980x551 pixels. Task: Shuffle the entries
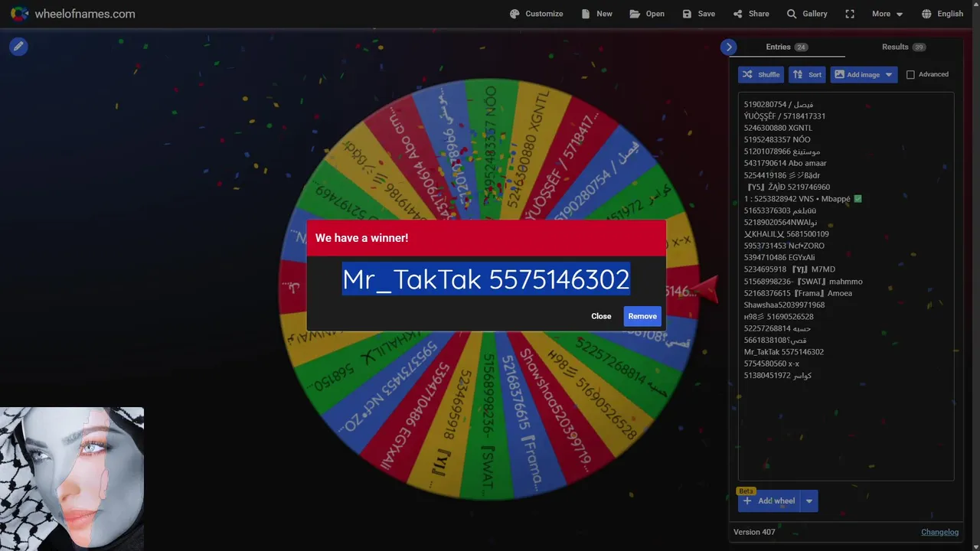tap(761, 74)
